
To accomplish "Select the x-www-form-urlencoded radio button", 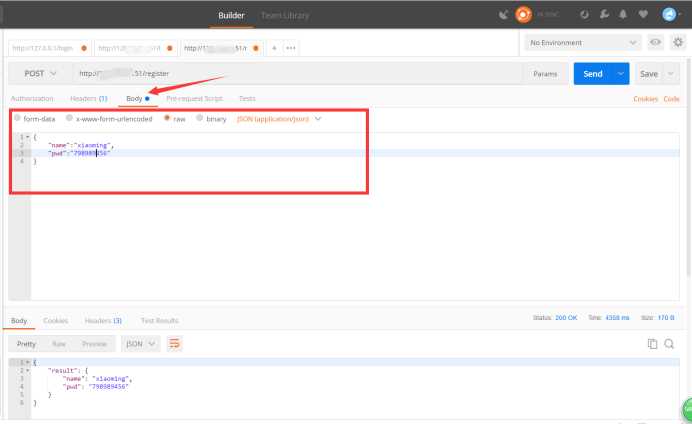I will 69,118.
